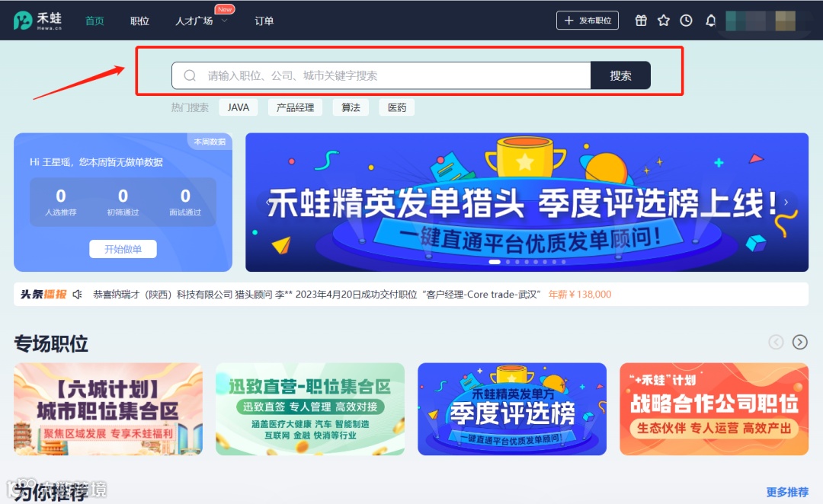823x504 pixels.
Task: Click the search magnifier icon
Action: 190,75
